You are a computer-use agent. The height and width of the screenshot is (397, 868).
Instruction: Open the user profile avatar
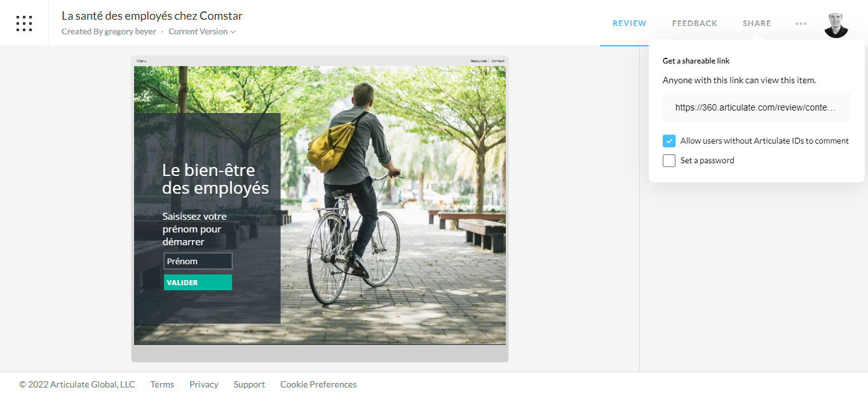[836, 24]
